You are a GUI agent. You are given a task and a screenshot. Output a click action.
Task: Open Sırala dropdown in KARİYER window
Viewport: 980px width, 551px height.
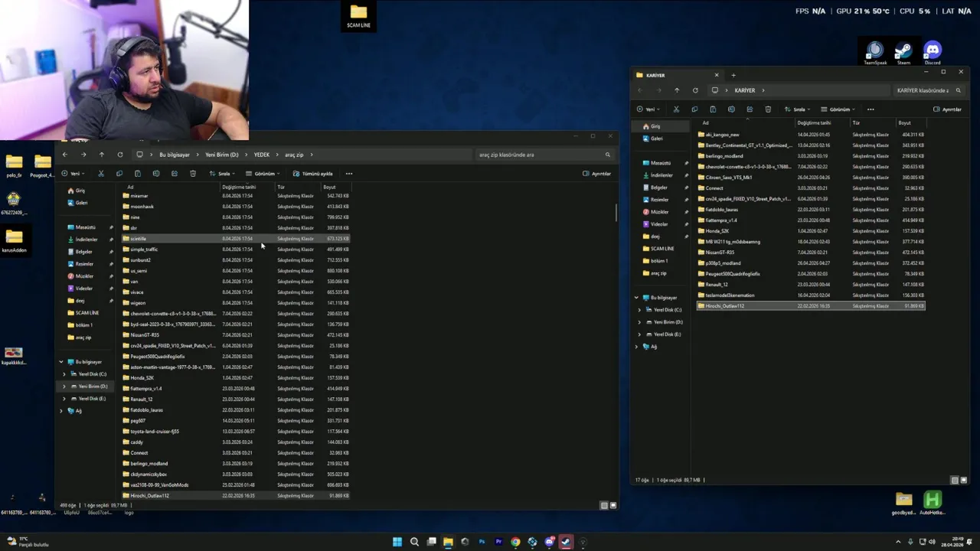[x=797, y=109]
